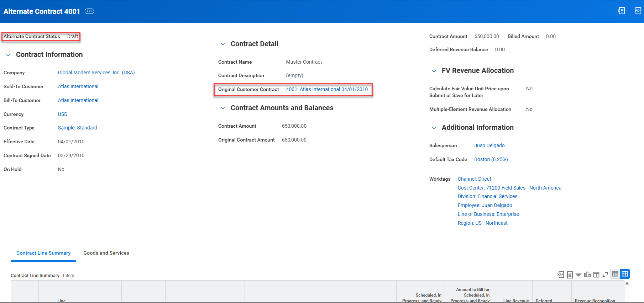This screenshot has height=303, width=644.
Task: Open Division: Financial Services worktag
Action: click(x=487, y=196)
